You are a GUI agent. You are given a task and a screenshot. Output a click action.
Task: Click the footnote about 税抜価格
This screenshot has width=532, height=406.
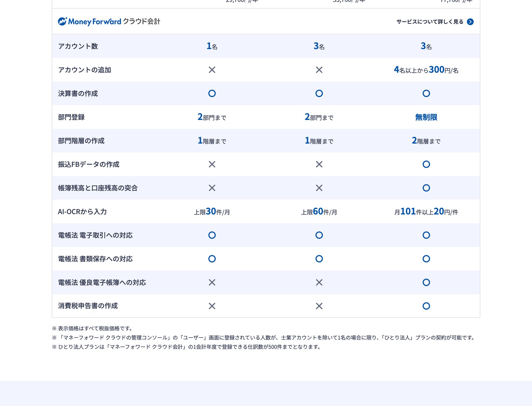point(93,328)
